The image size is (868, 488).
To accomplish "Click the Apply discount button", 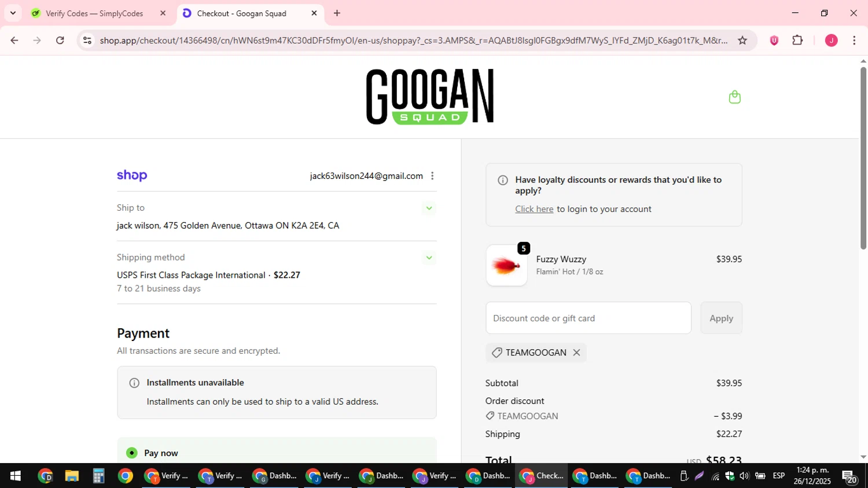I will tap(721, 318).
